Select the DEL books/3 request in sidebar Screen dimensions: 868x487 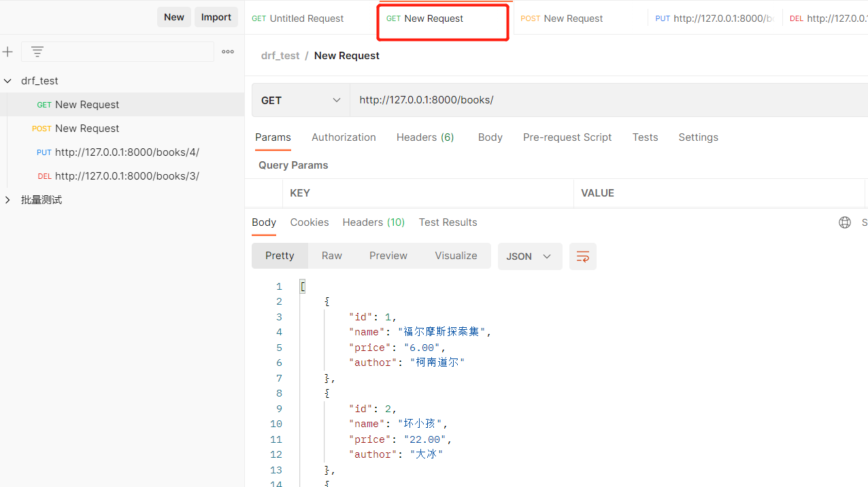(127, 176)
